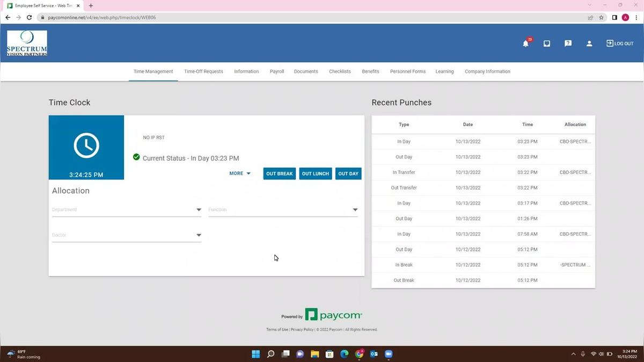Click the Paycom logo in the footer
Image resolution: width=644 pixels, height=362 pixels.
[x=333, y=315]
